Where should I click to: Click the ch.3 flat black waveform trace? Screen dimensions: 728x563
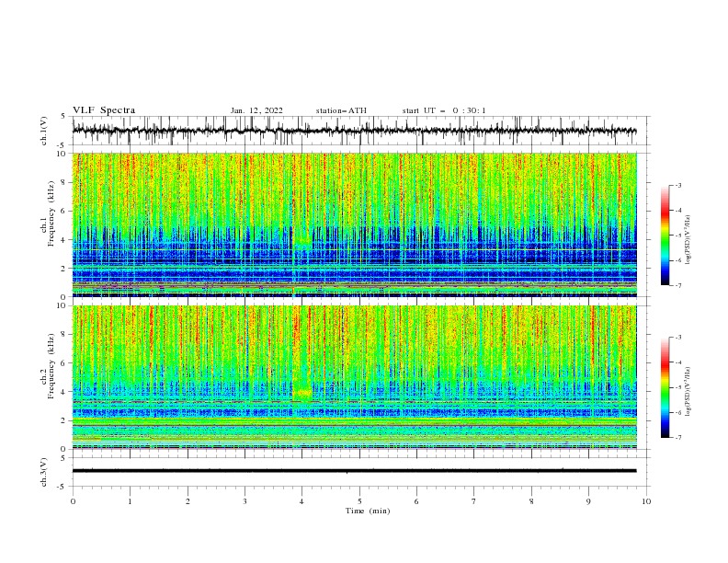pos(354,471)
